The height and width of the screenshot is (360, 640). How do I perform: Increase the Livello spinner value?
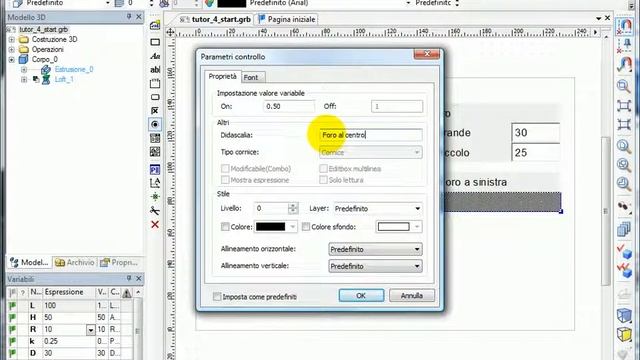293,205
